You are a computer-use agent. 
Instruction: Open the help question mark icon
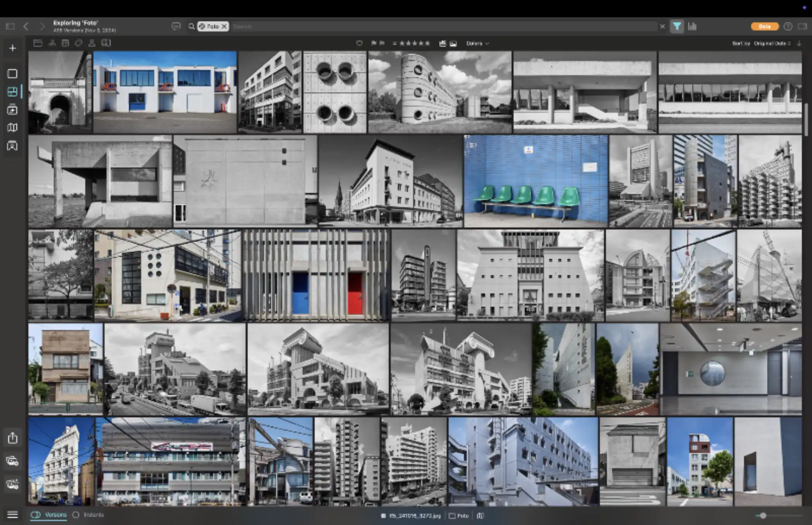[x=788, y=26]
